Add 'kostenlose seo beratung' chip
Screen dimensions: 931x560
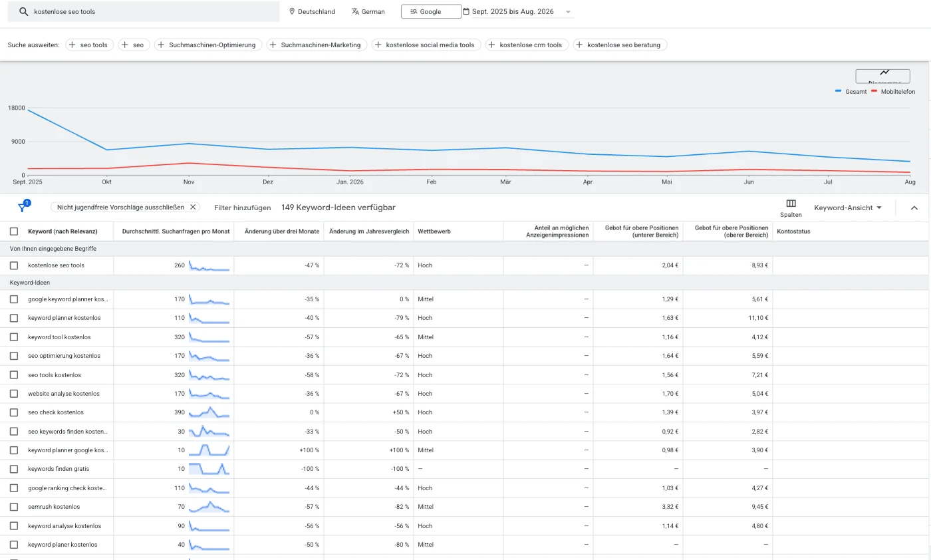(x=620, y=45)
